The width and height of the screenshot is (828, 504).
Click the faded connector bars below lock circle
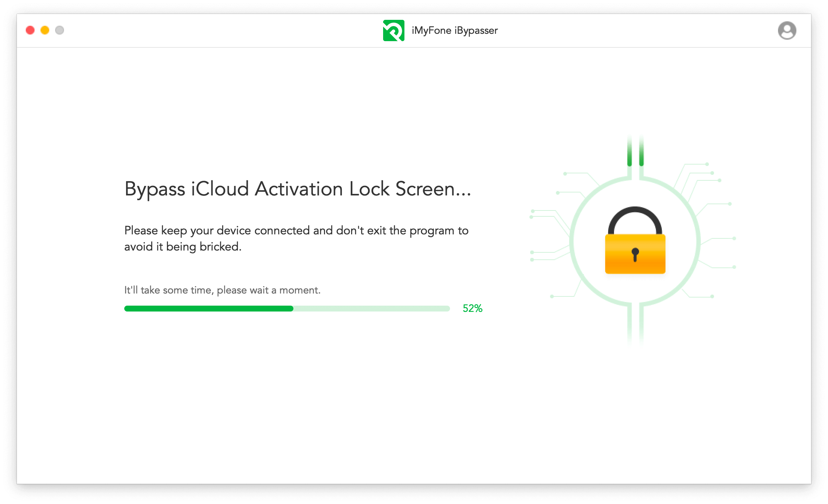click(635, 325)
